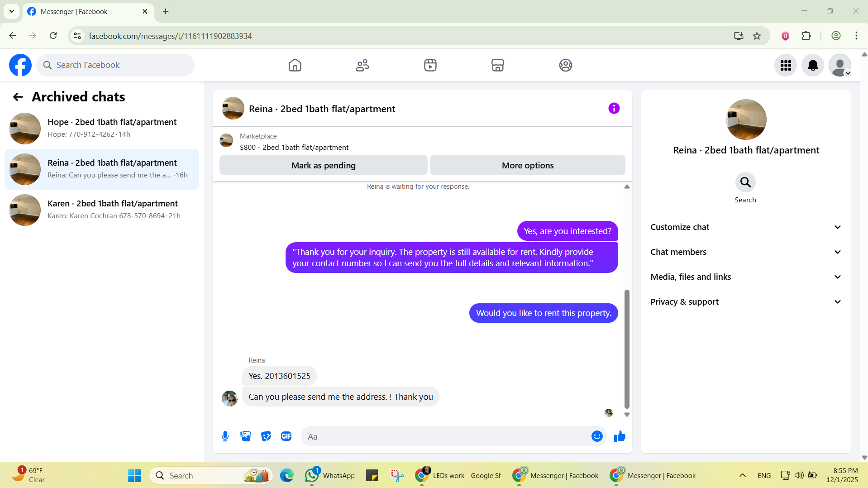Open the Sticky Notes taskbar icon

pos(372,475)
